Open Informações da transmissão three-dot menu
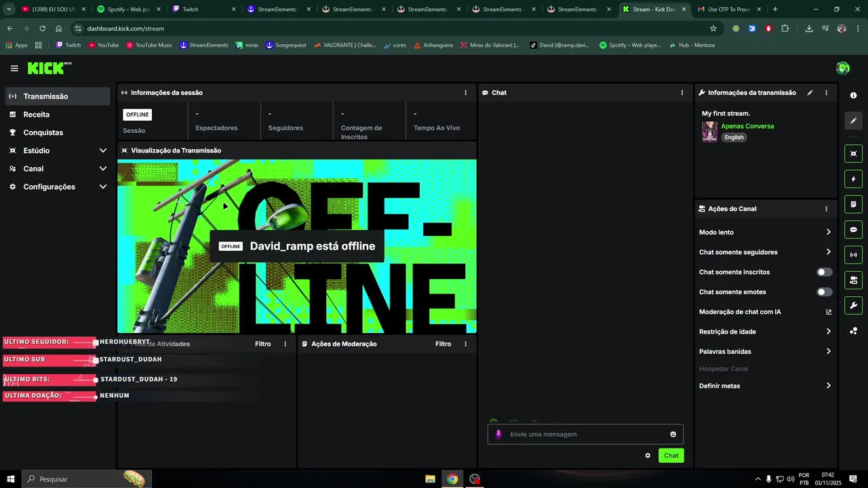The width and height of the screenshot is (868, 488). click(826, 93)
